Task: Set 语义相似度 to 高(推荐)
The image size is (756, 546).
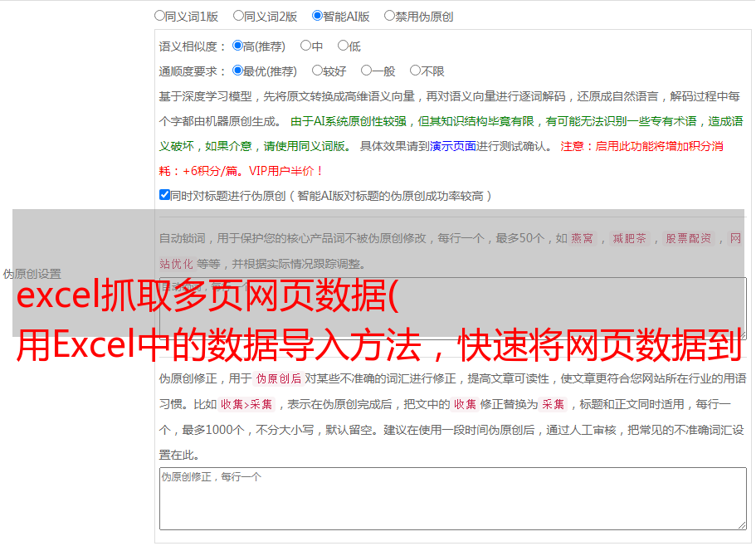Action: coord(237,46)
